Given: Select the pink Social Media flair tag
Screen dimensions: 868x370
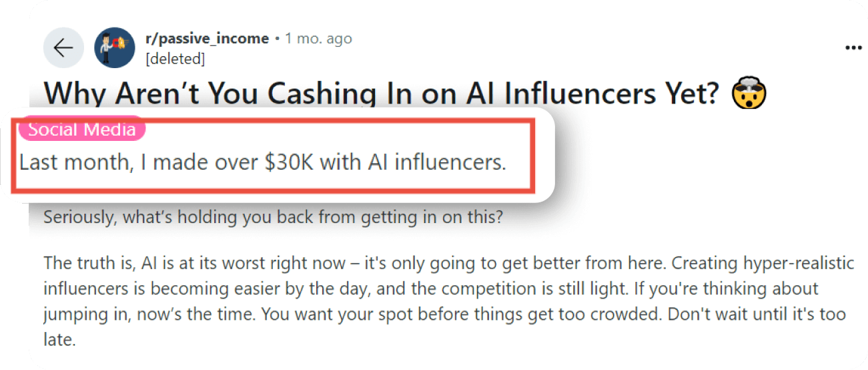Looking at the screenshot, I should [81, 129].
